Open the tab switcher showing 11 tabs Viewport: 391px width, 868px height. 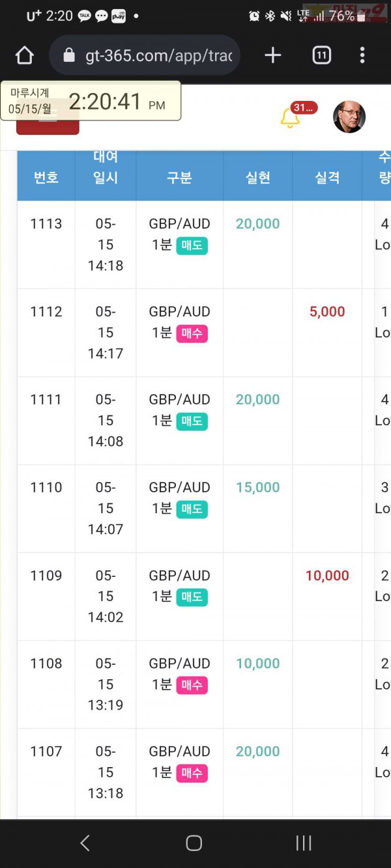[x=321, y=55]
